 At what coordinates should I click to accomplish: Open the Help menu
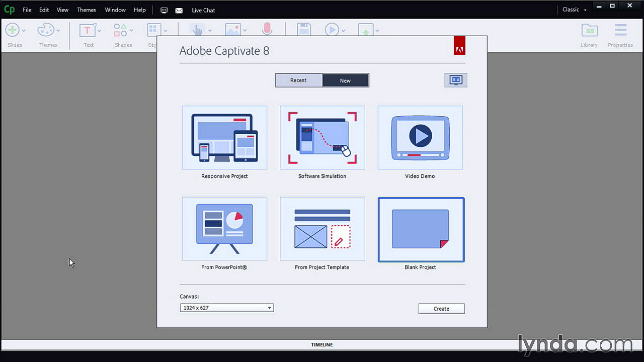pos(140,10)
